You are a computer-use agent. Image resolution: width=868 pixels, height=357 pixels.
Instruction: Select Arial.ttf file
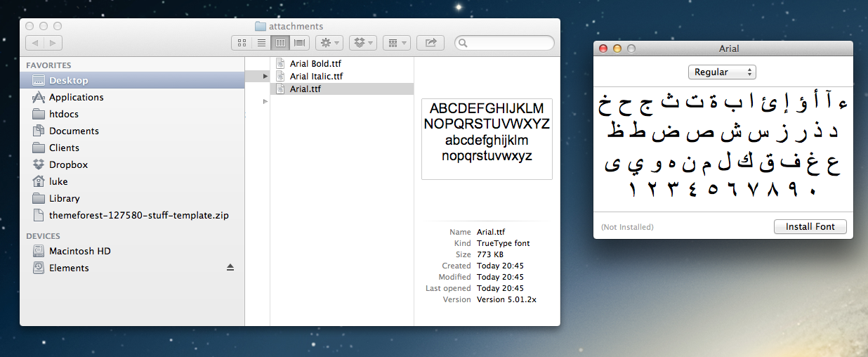342,89
